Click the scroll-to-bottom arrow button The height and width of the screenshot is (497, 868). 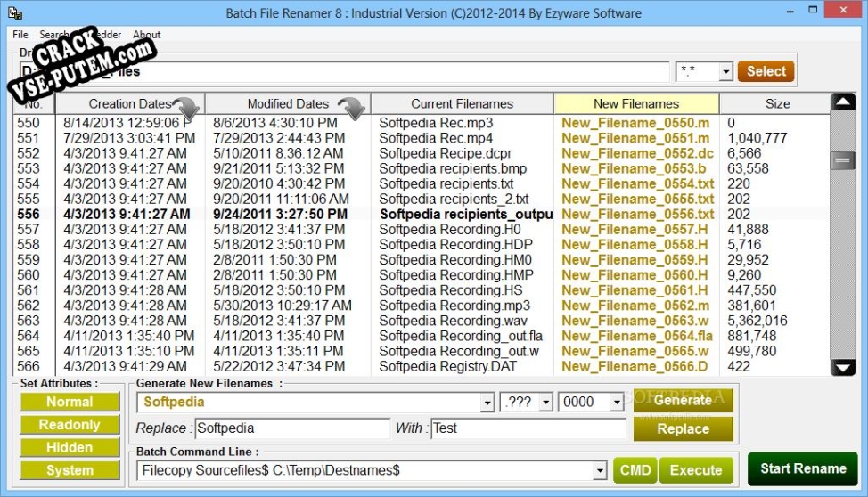pyautogui.click(x=843, y=367)
